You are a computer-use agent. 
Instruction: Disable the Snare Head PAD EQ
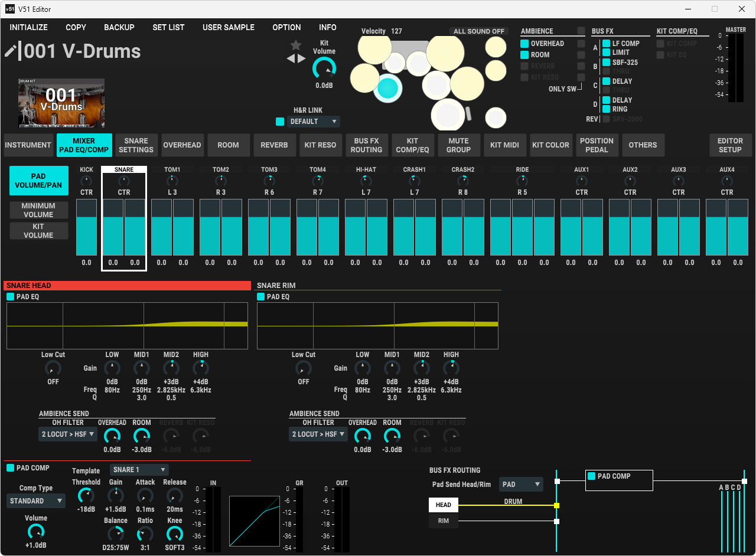coord(11,297)
